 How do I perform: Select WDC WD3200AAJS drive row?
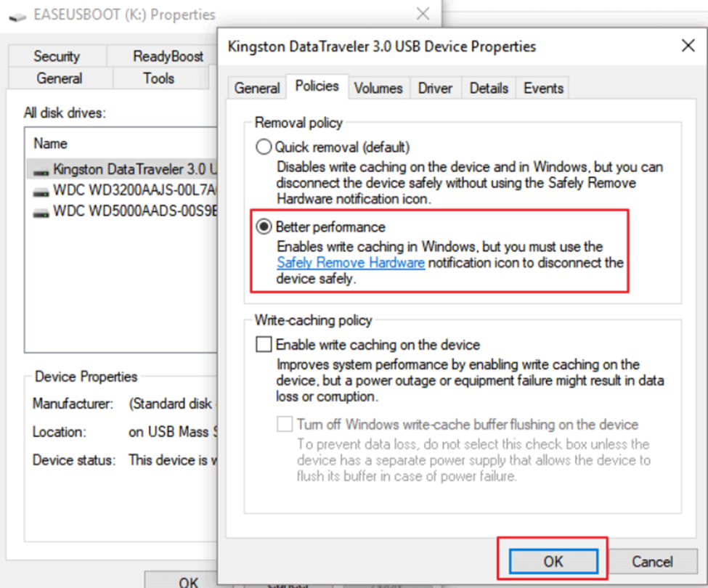122,189
